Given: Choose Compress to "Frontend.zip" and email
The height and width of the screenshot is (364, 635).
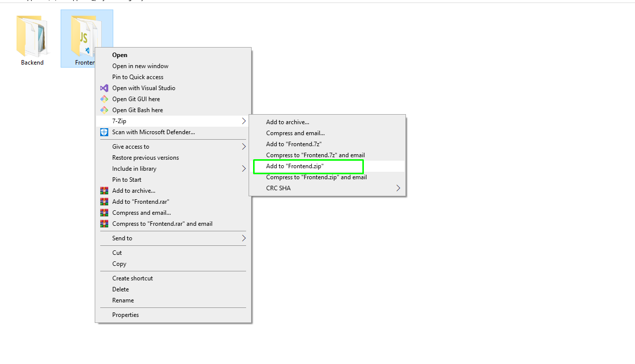Looking at the screenshot, I should pyautogui.click(x=316, y=177).
